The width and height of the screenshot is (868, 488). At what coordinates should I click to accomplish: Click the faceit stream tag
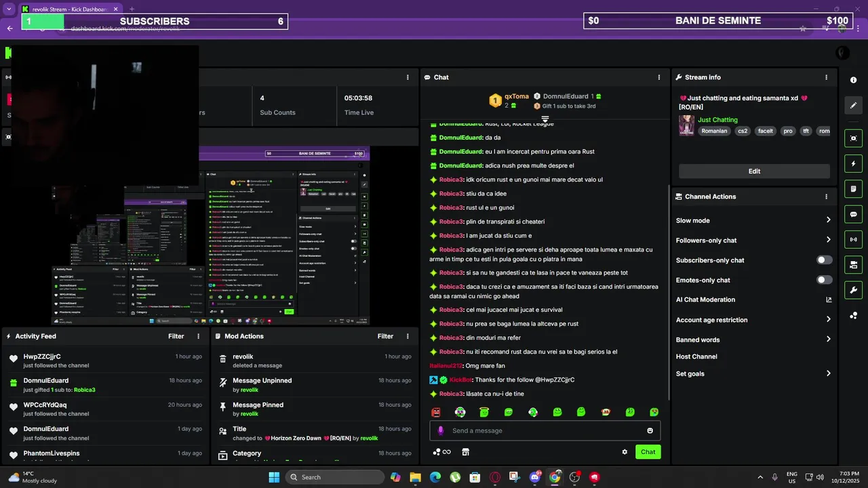[x=765, y=131]
